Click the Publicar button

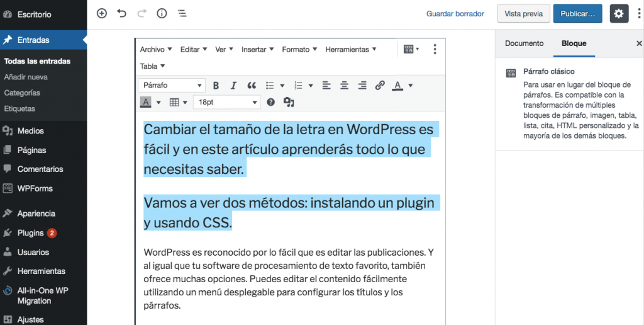click(577, 13)
